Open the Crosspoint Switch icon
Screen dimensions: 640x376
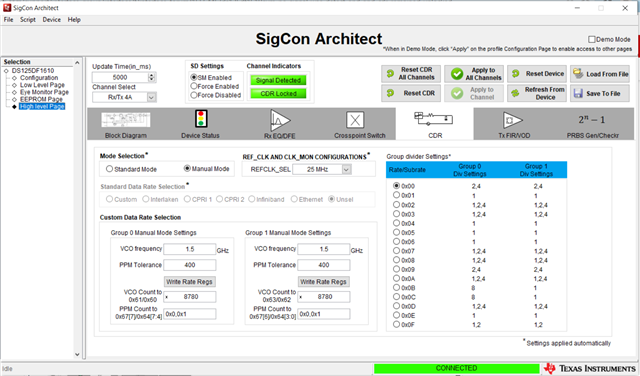[355, 120]
